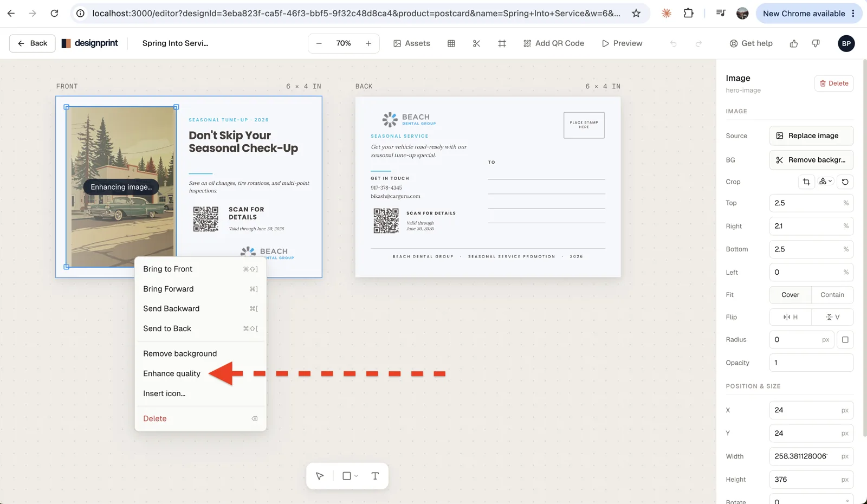Select the rectangle shape tool
Screen dimensions: 867x504
(x=347, y=476)
